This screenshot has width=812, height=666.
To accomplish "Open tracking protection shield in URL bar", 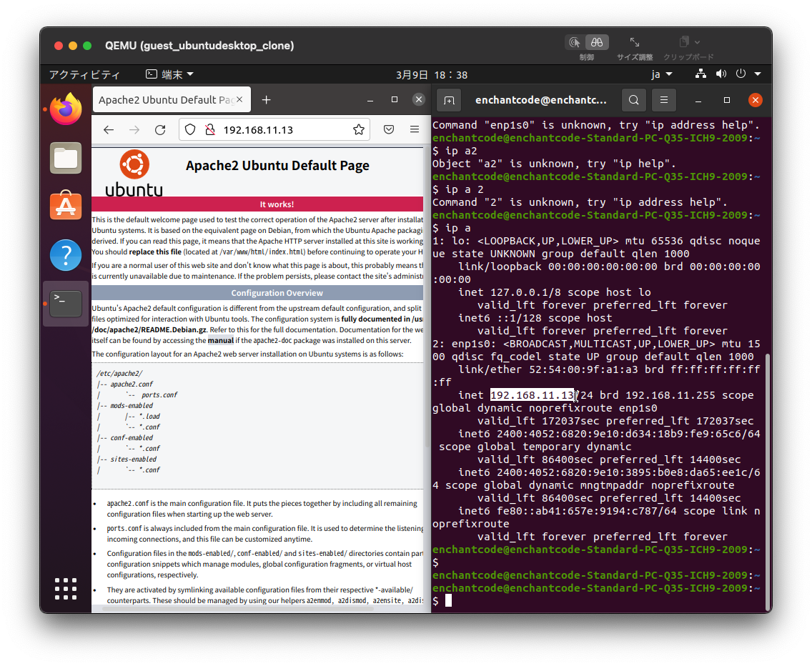I will click(x=190, y=130).
